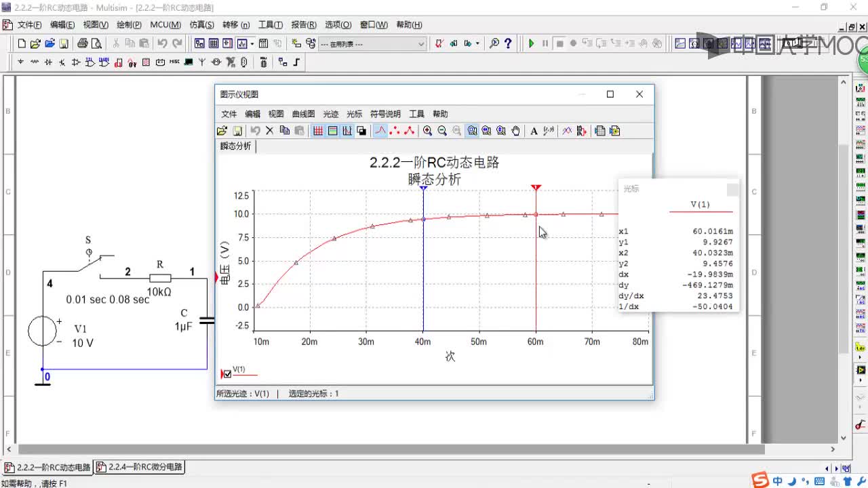This screenshot has height=488, width=868.
Task: Zoom in on the graph
Action: 427,131
